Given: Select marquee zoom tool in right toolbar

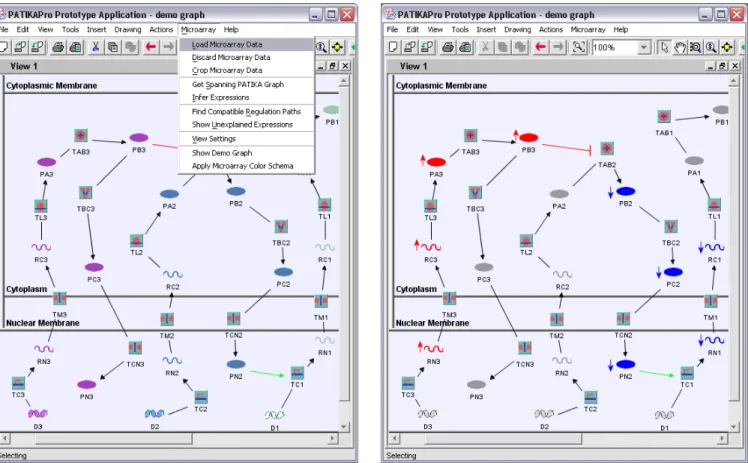Looking at the screenshot, I should (x=696, y=47).
